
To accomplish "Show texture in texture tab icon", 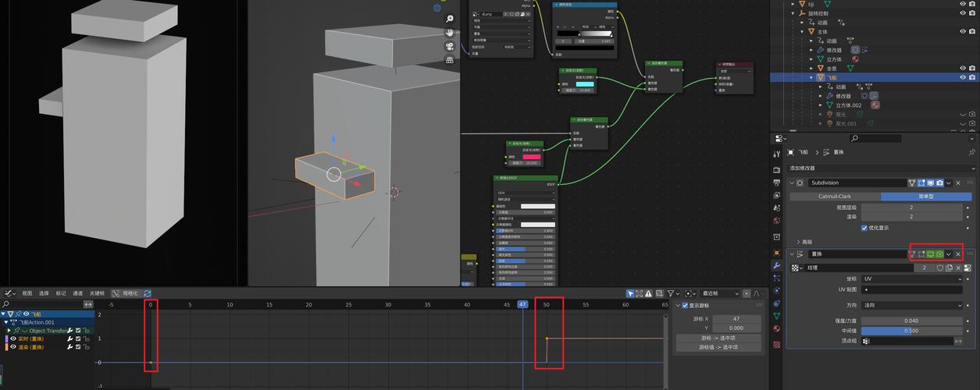I will pyautogui.click(x=968, y=268).
